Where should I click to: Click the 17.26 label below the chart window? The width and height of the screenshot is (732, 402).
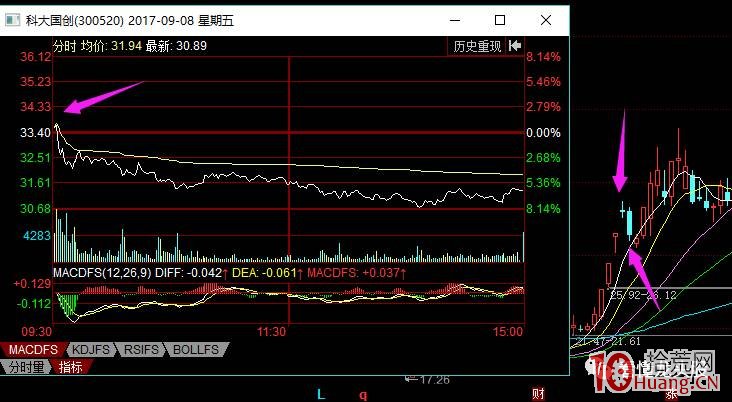pos(435,380)
